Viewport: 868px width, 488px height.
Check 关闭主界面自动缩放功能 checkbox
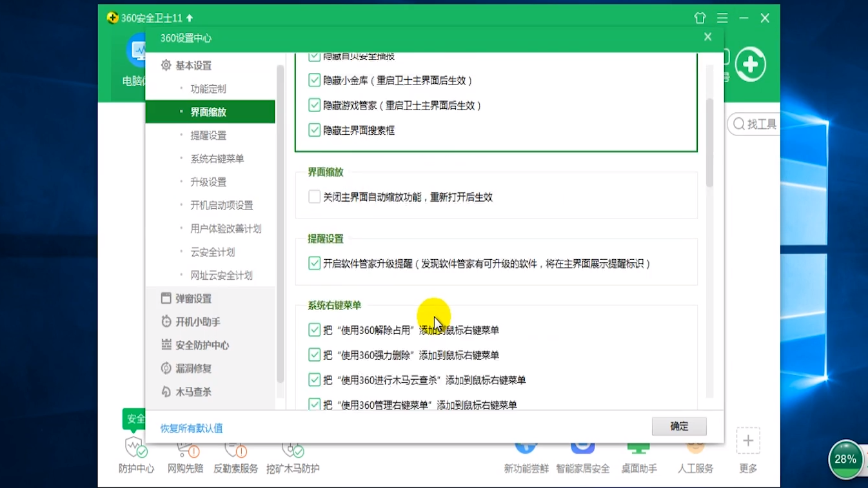[x=314, y=197]
